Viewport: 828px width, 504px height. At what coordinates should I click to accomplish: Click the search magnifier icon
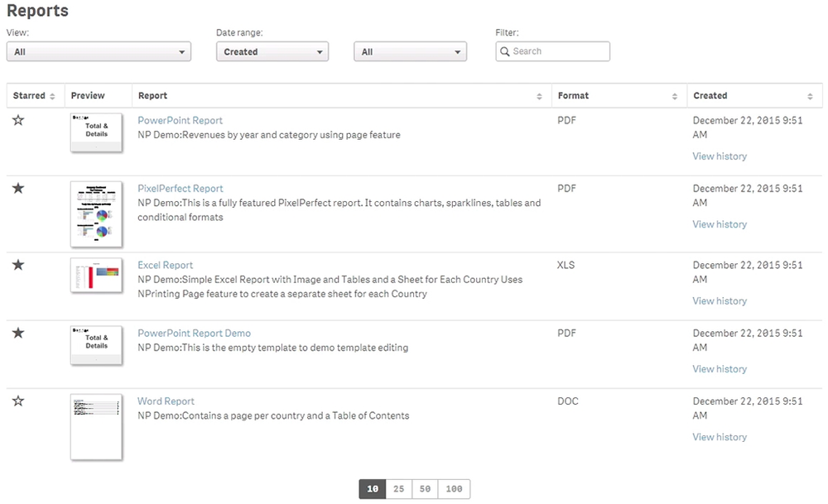coord(504,51)
